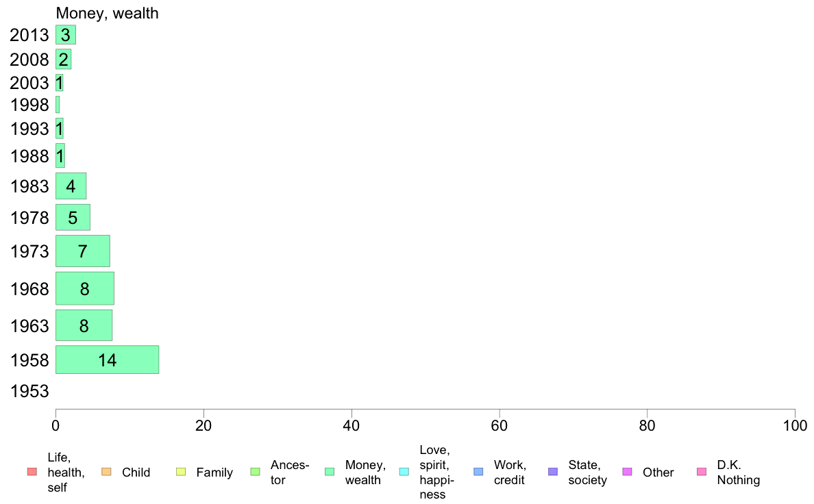Click the 1983 bar labeled 4
The width and height of the screenshot is (814, 504).
pyautogui.click(x=71, y=186)
